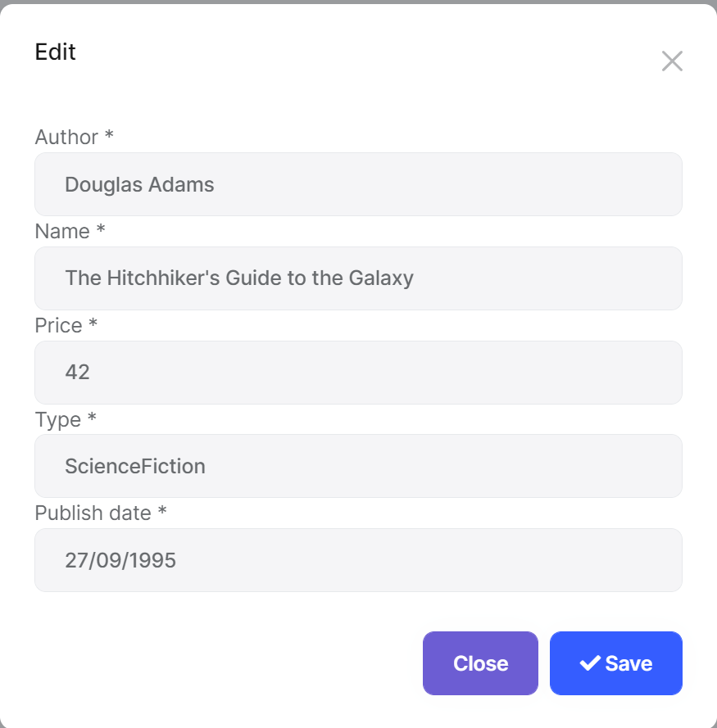717x728 pixels.
Task: Click into the Name field with the book title
Action: 358,278
